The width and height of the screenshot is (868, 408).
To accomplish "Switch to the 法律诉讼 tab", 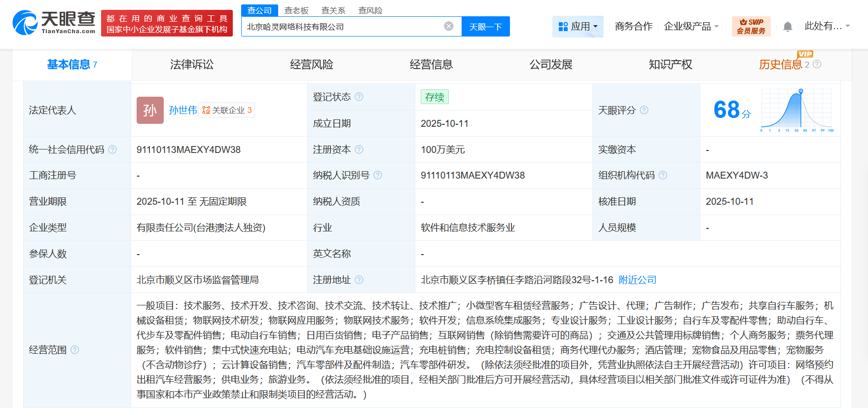I will 192,65.
